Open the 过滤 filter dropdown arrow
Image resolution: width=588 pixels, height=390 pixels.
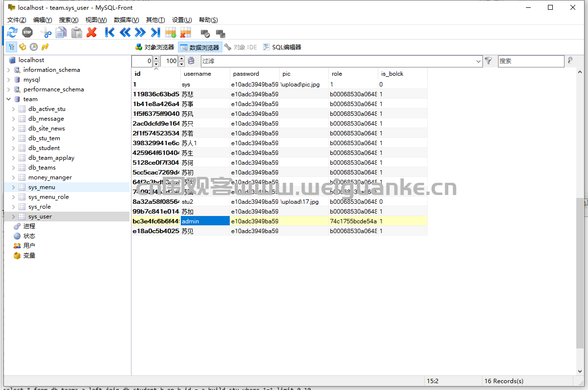click(x=479, y=61)
